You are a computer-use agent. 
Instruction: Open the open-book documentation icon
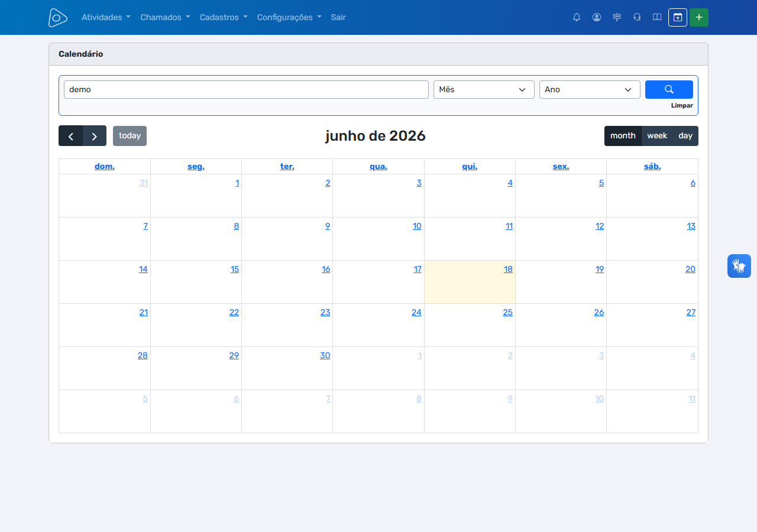(657, 17)
